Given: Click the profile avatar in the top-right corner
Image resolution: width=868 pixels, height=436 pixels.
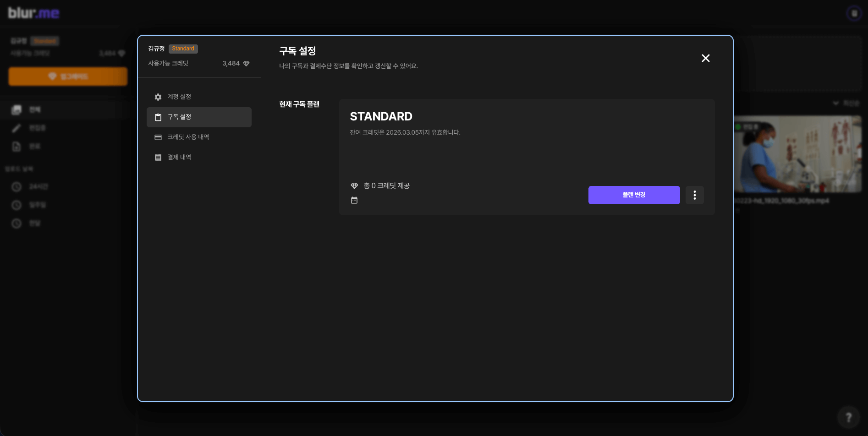Looking at the screenshot, I should click(854, 13).
